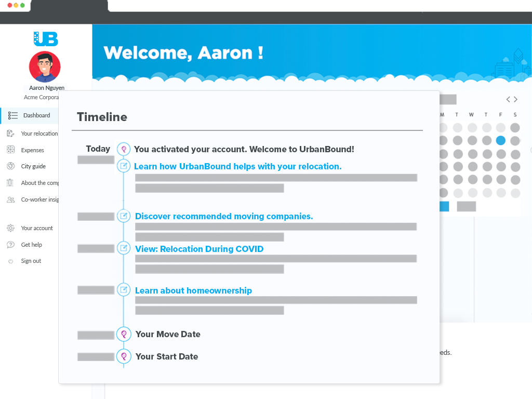Open the Get help page
This screenshot has height=399, width=532.
click(32, 245)
